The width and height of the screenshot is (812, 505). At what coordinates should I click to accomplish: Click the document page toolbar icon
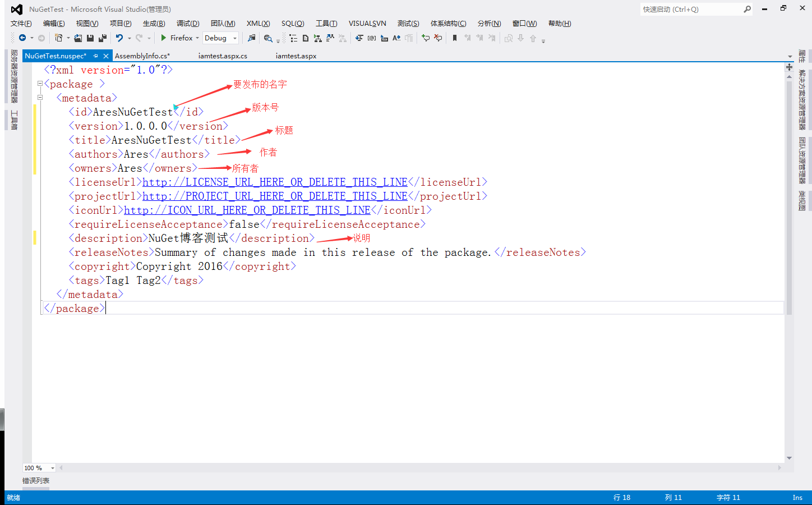click(x=306, y=38)
